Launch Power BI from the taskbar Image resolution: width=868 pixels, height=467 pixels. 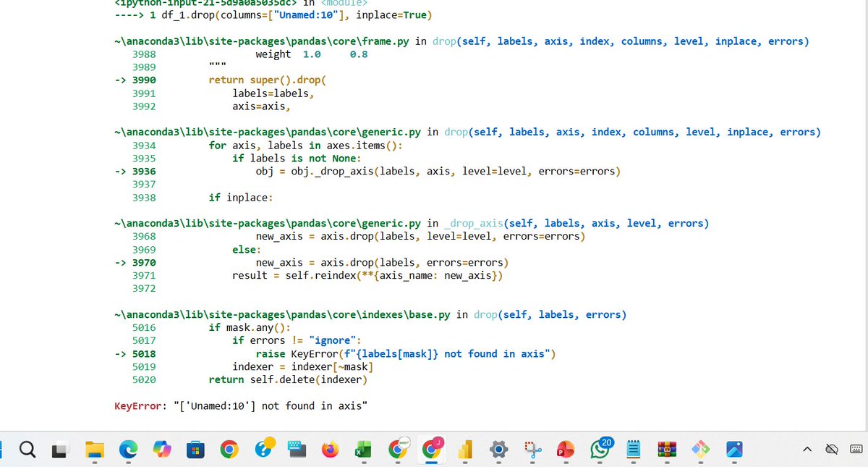466,449
